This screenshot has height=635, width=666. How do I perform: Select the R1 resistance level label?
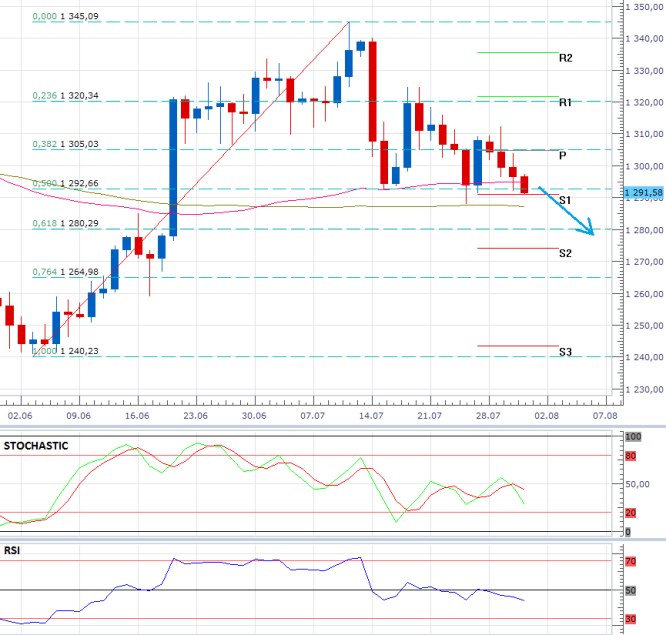565,102
